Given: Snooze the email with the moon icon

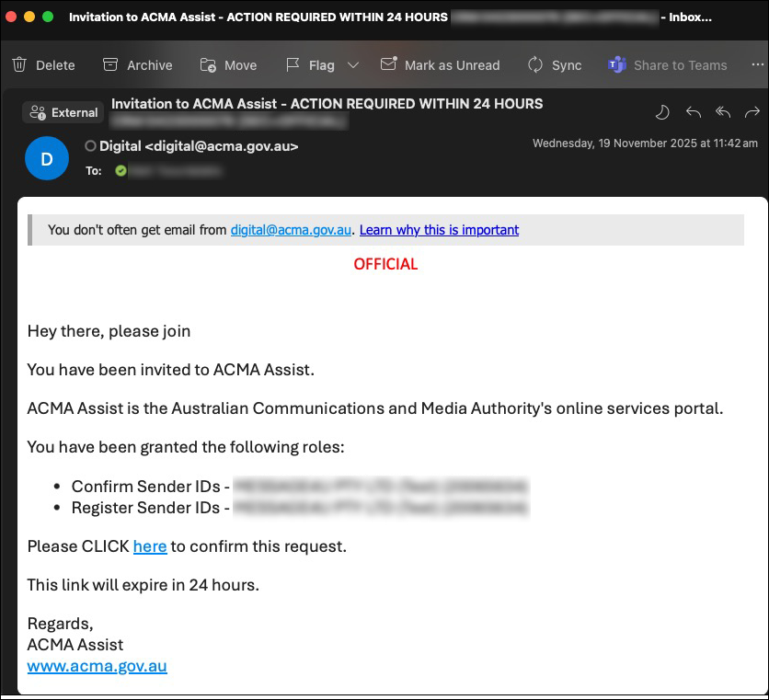Looking at the screenshot, I should pos(661,111).
